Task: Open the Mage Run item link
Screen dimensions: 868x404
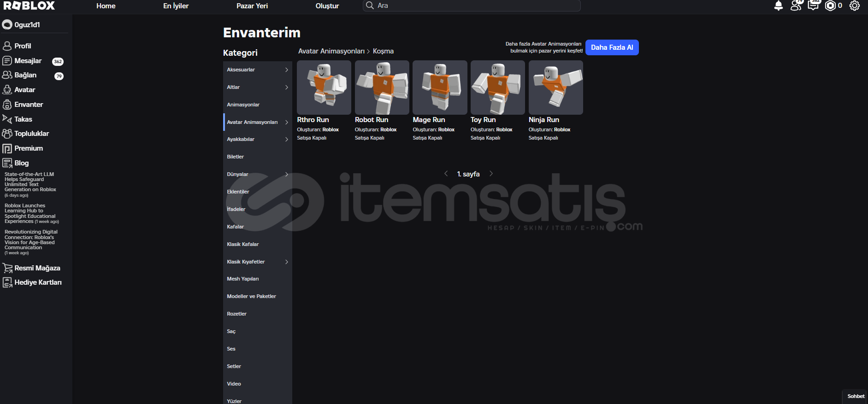Action: pyautogui.click(x=429, y=120)
